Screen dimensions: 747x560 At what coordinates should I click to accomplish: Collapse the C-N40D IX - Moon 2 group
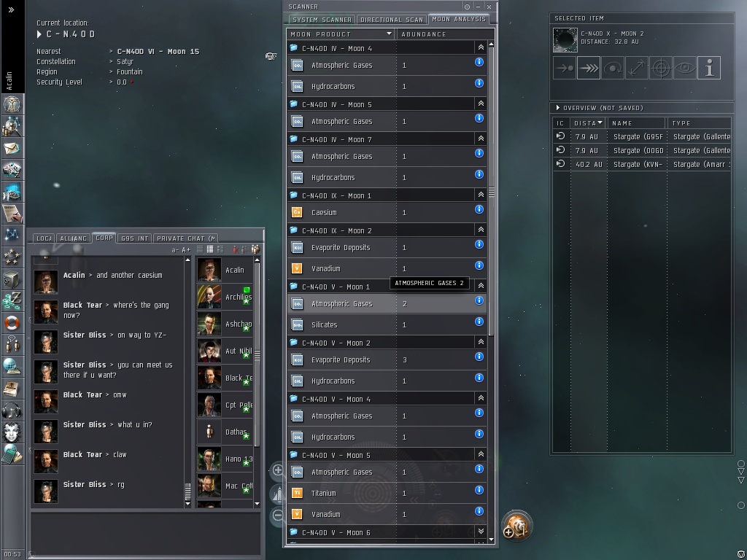tap(481, 230)
